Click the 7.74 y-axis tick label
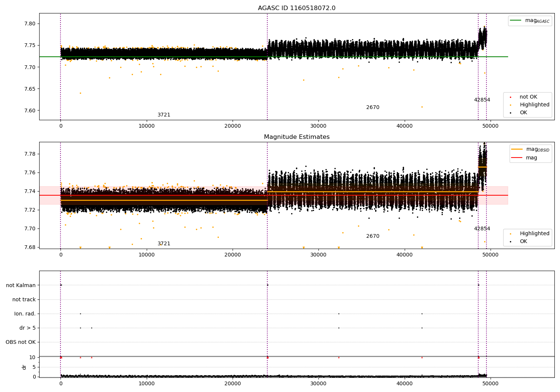560x392 pixels. (x=29, y=191)
